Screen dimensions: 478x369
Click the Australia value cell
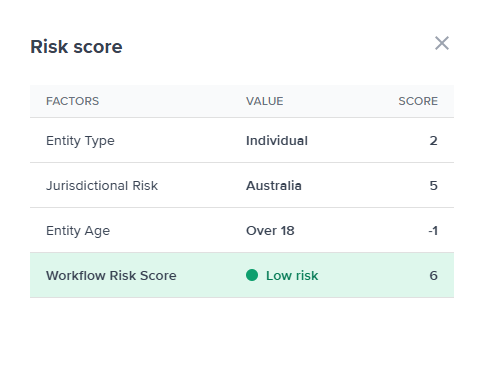point(274,186)
